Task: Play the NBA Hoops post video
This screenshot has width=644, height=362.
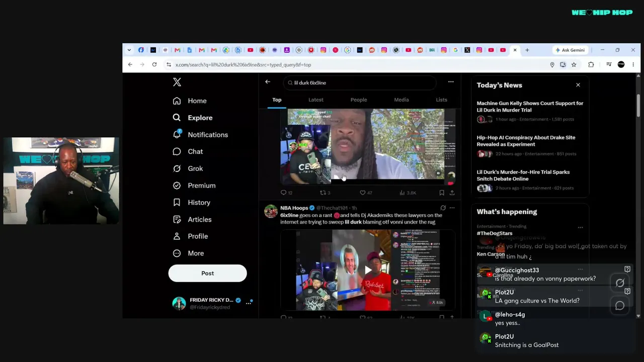Action: (368, 270)
